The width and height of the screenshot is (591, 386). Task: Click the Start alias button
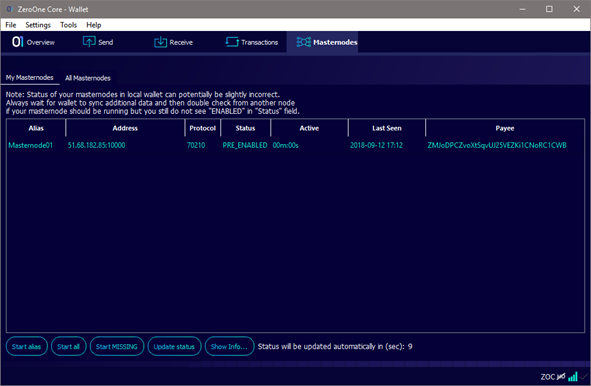click(26, 346)
